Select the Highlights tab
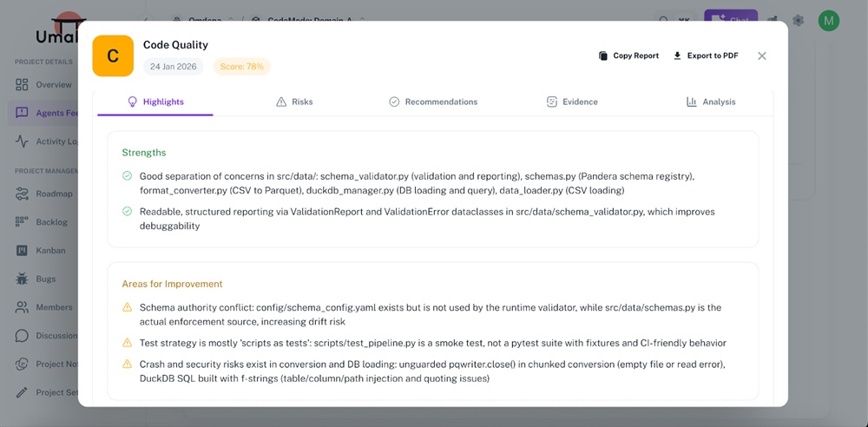 pos(155,102)
